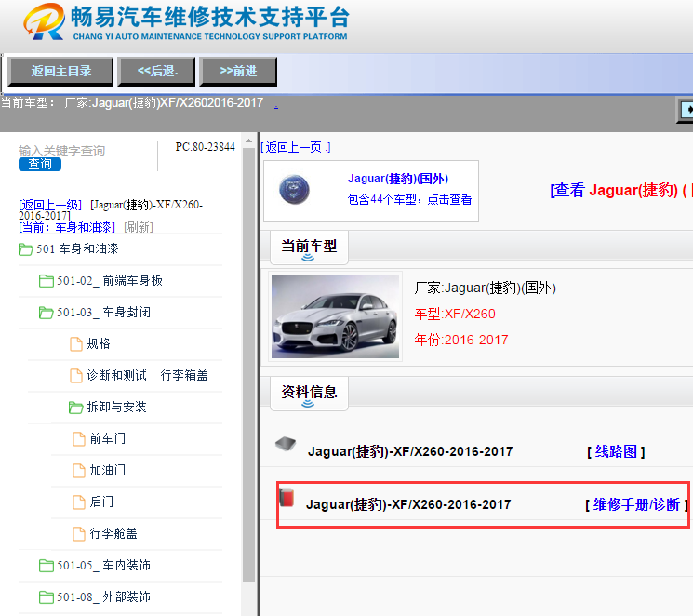Click the partially visible button at header right edge
Screen dimensions: 693x616
[x=686, y=110]
